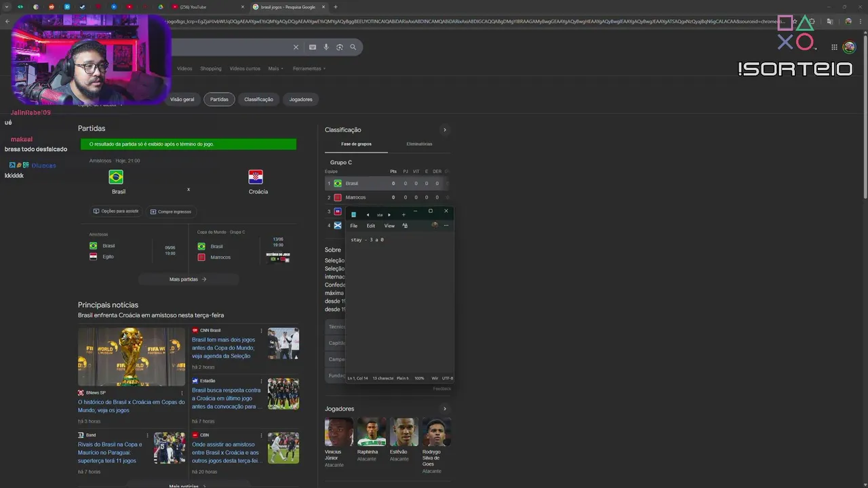Open the View menu in Notepad
Screen dimensions: 868x488
click(389, 226)
